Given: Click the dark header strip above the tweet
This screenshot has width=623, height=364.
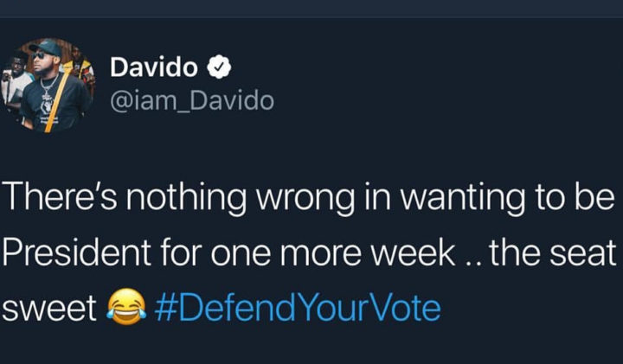Looking at the screenshot, I should [311, 9].
